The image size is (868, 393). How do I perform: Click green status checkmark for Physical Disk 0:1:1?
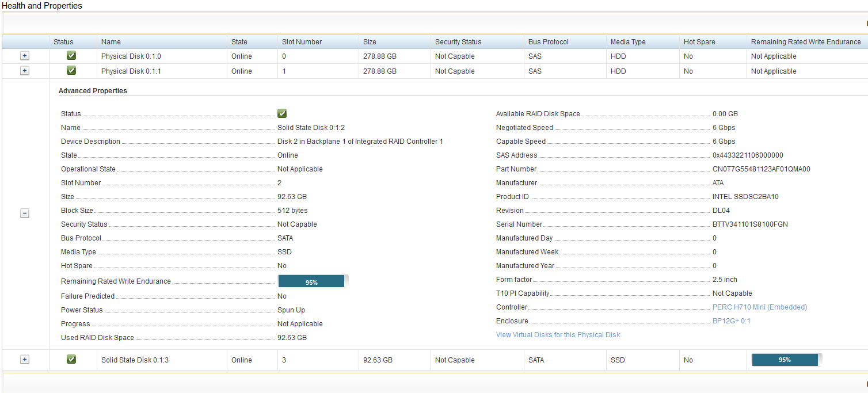(x=71, y=70)
